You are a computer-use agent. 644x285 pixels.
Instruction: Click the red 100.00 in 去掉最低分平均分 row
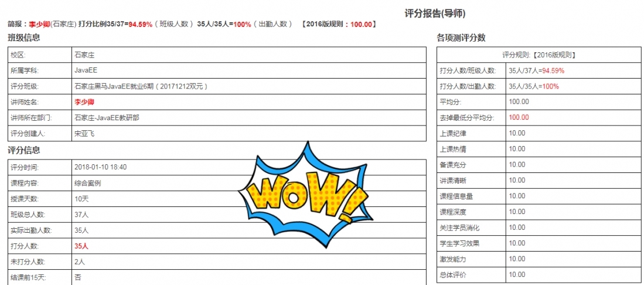click(519, 117)
